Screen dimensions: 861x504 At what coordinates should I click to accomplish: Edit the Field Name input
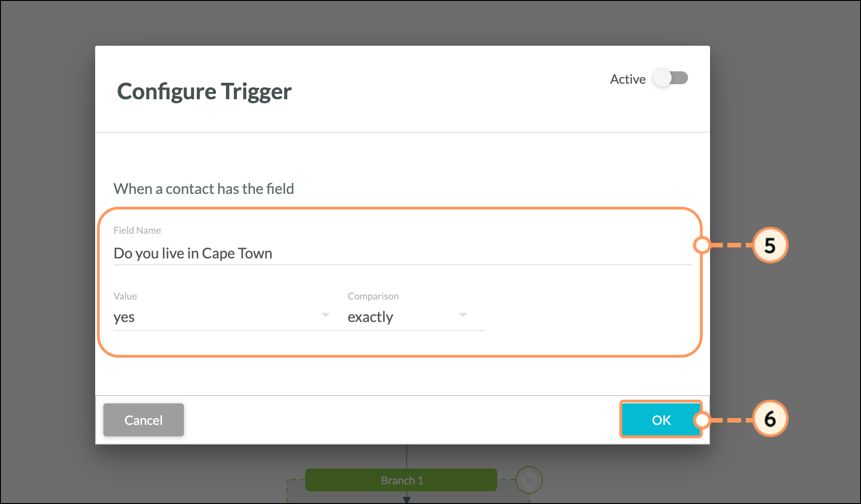pyautogui.click(x=402, y=253)
